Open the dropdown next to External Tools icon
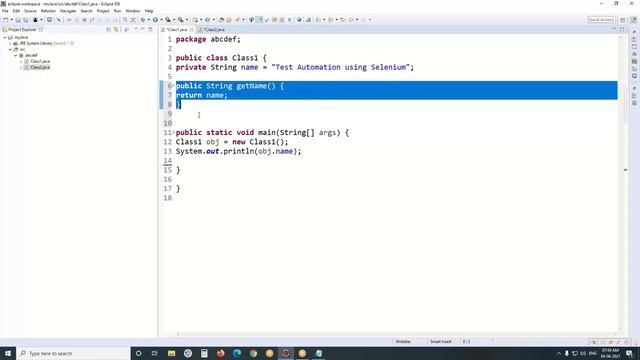Viewport: 640px width, 360px height. [x=187, y=20]
